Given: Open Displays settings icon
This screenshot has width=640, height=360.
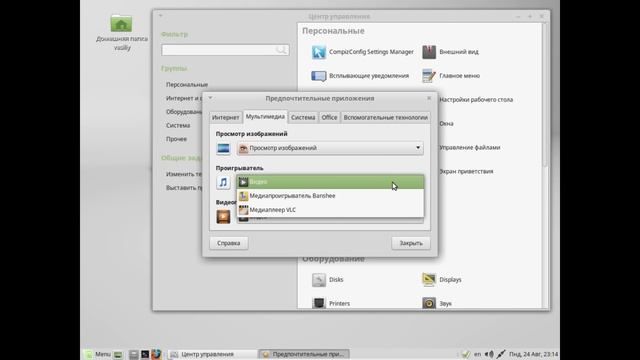Looking at the screenshot, I should click(x=429, y=280).
